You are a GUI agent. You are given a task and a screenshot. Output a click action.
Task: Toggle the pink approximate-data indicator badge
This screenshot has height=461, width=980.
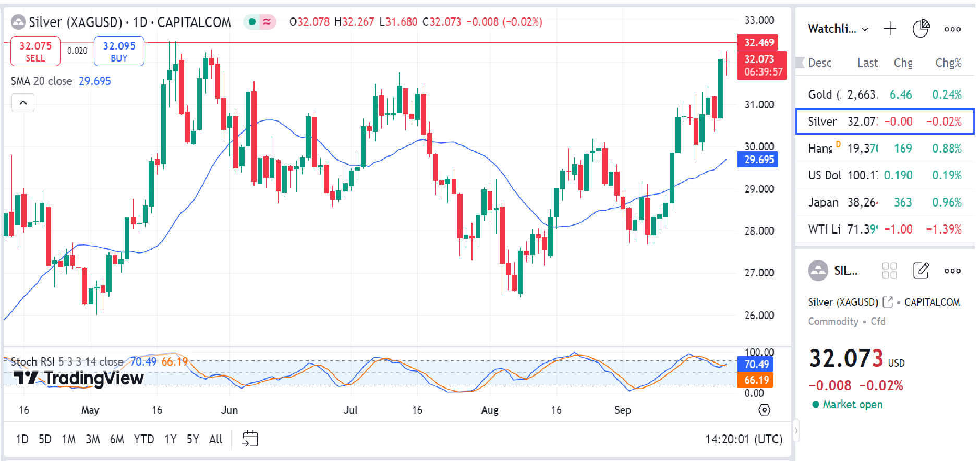click(x=267, y=22)
